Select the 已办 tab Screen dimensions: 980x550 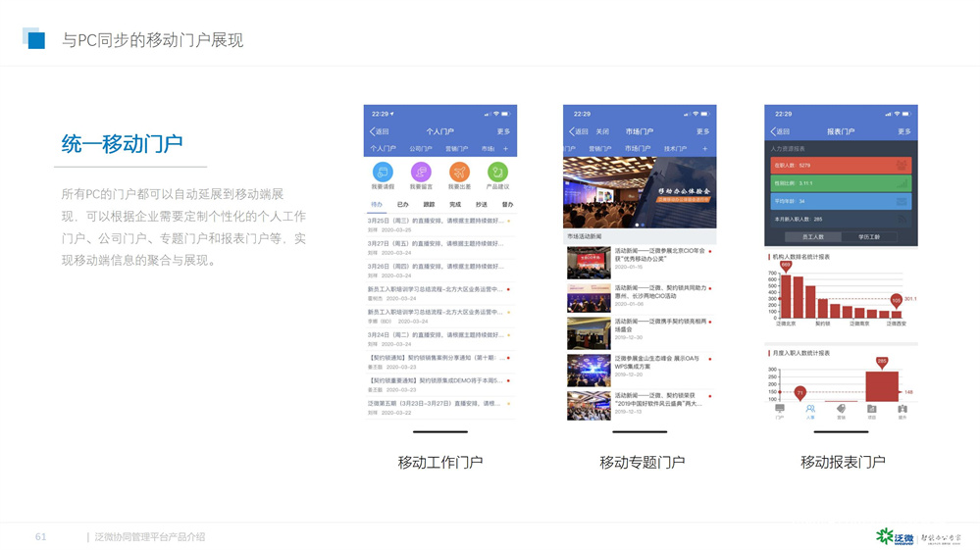click(402, 205)
